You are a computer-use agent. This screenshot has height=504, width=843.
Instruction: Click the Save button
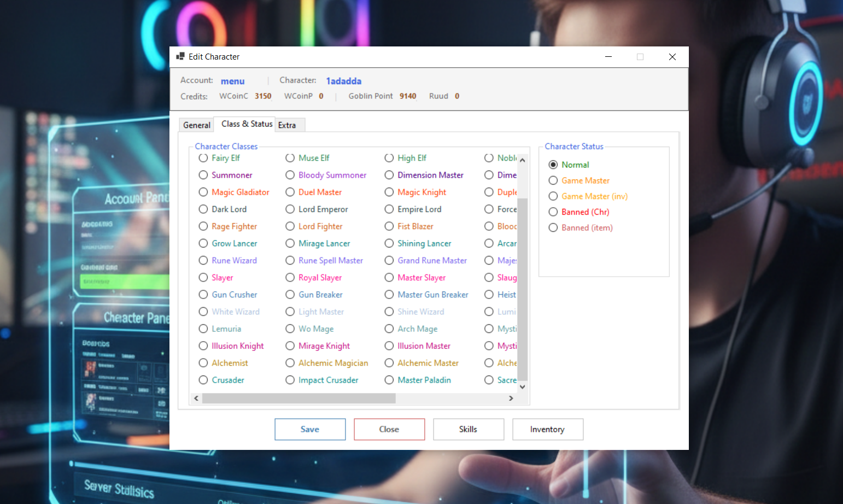[309, 429]
